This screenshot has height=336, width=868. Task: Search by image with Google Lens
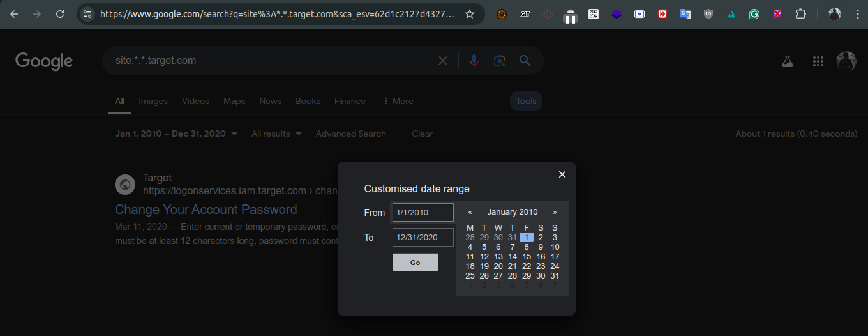(500, 61)
